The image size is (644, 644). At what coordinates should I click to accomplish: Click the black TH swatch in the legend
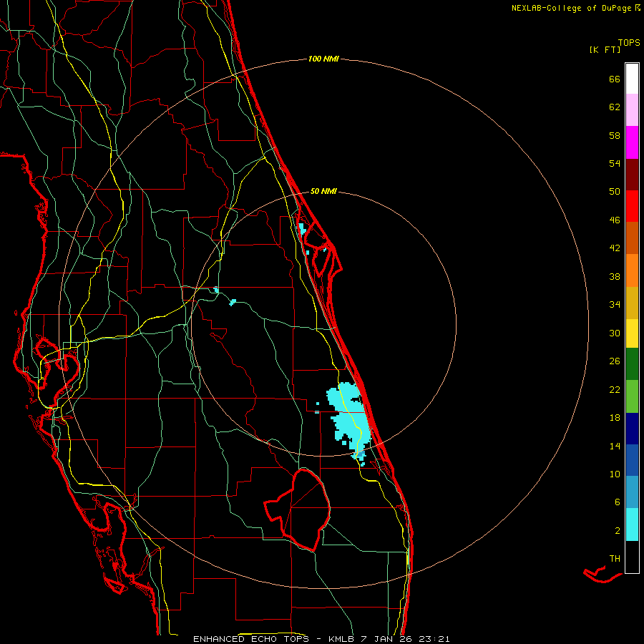632,557
